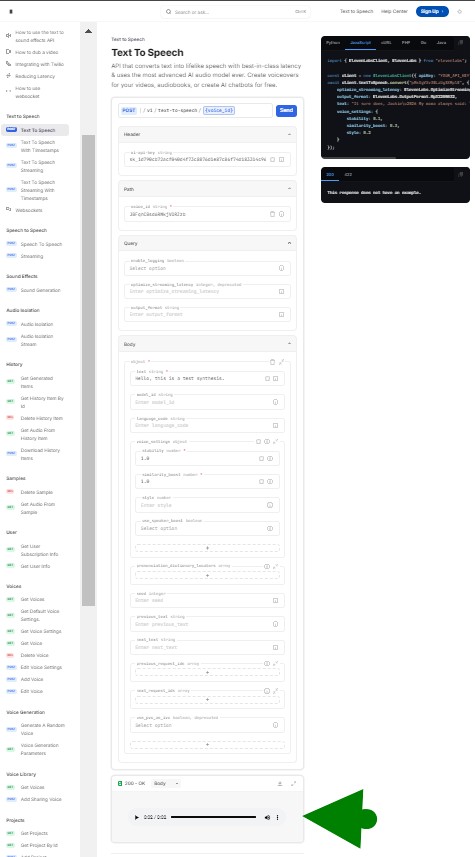Click the sidebar vertical scrollbar

pyautogui.click(x=89, y=371)
